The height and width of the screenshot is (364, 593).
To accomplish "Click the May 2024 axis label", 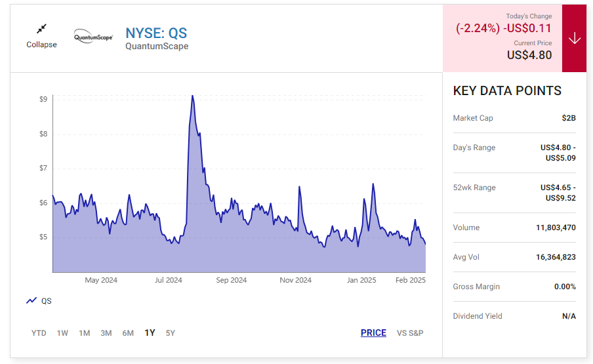I will tap(101, 280).
